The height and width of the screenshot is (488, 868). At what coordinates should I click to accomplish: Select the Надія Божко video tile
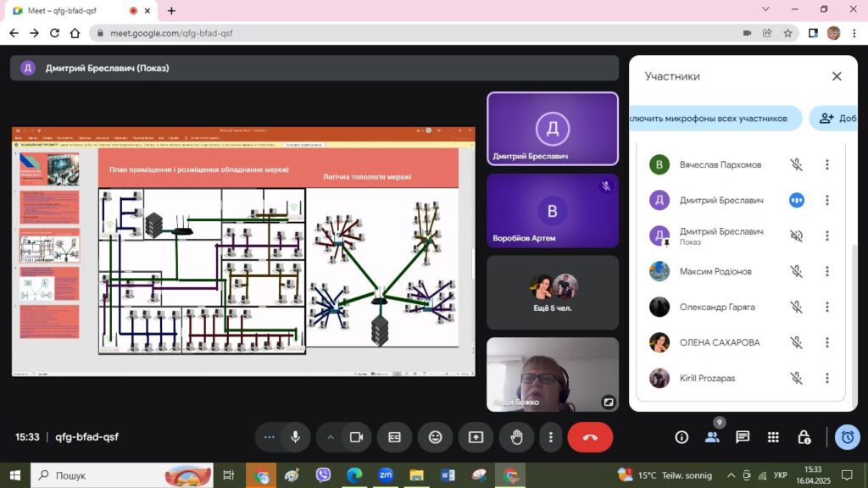(552, 374)
